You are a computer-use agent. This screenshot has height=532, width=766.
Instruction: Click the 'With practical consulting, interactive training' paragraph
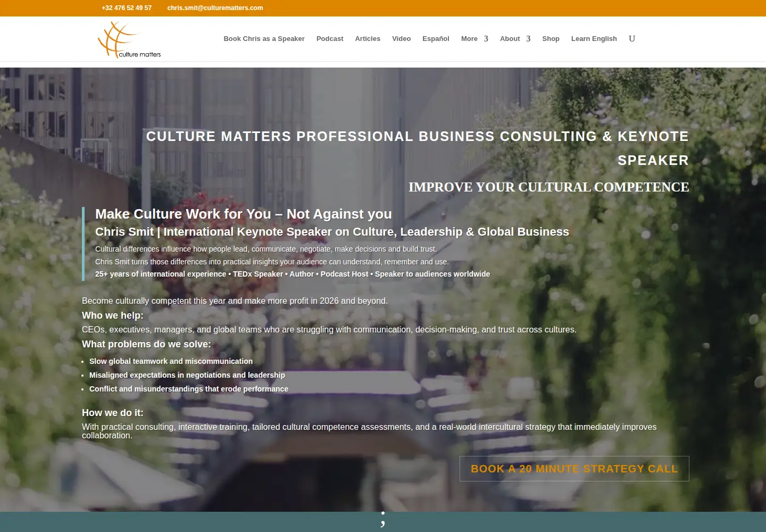pyautogui.click(x=369, y=431)
